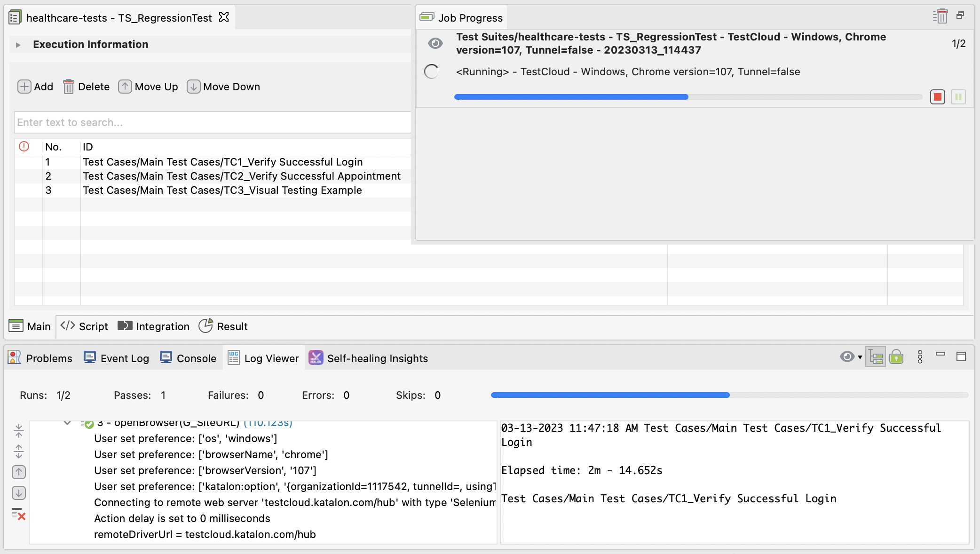980x554 pixels.
Task: Collapse the openBrowser log entry
Action: (x=67, y=422)
